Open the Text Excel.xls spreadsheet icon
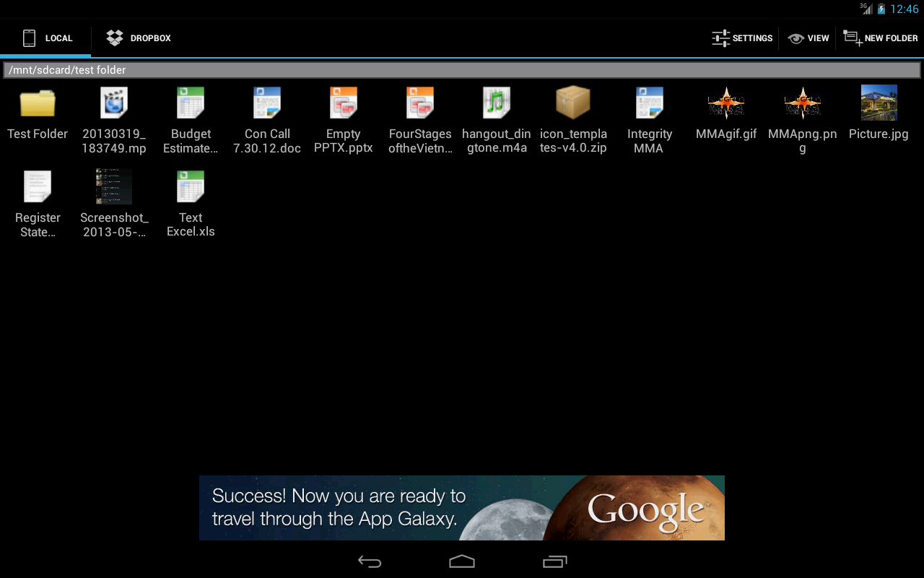The height and width of the screenshot is (578, 924). pos(191,186)
